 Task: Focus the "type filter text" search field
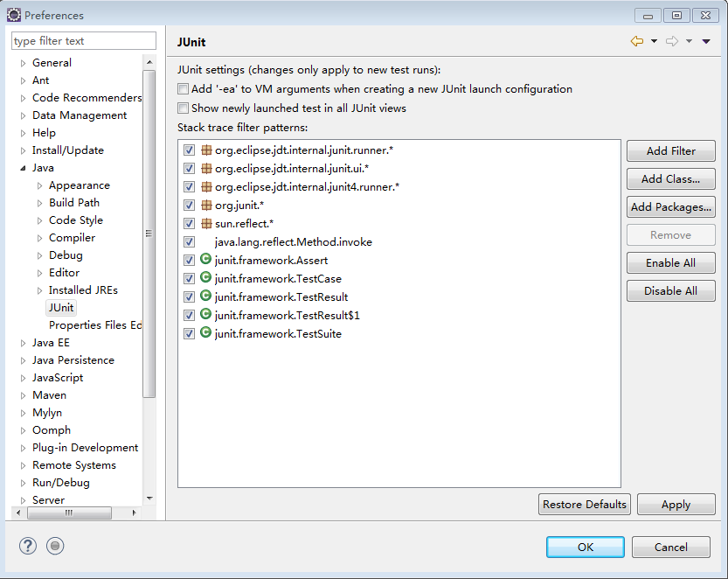(84, 41)
